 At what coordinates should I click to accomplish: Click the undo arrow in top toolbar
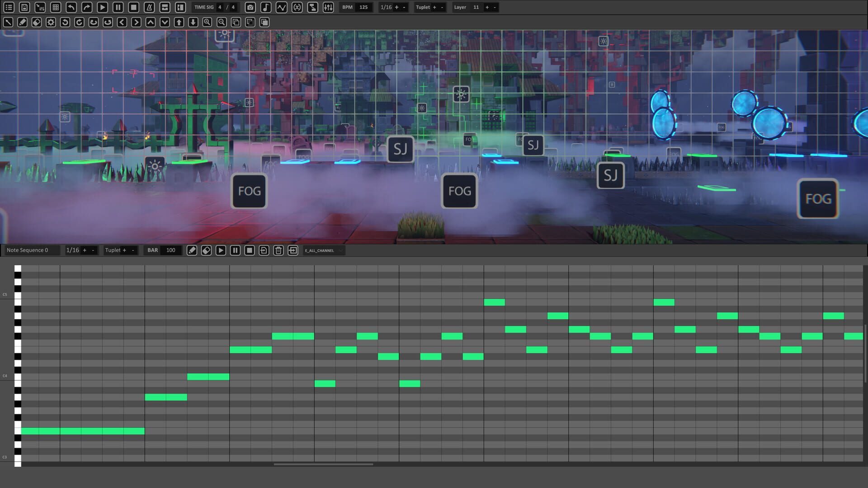pos(71,7)
